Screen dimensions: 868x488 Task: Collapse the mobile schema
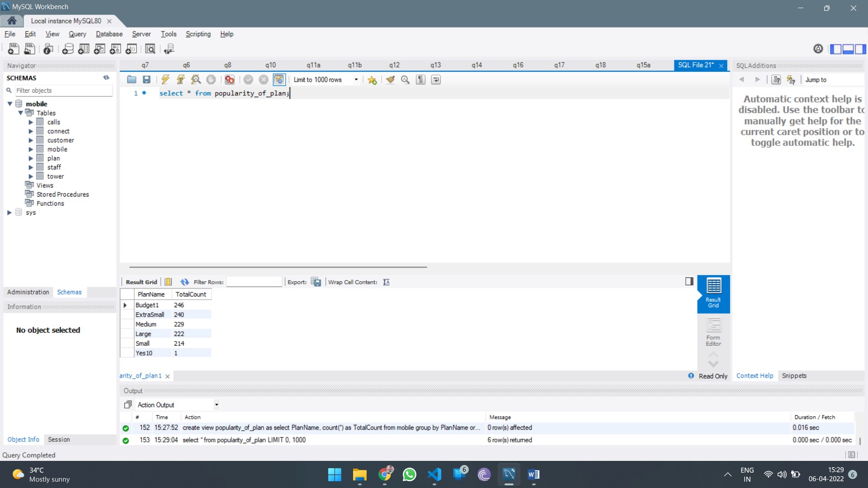click(x=9, y=104)
